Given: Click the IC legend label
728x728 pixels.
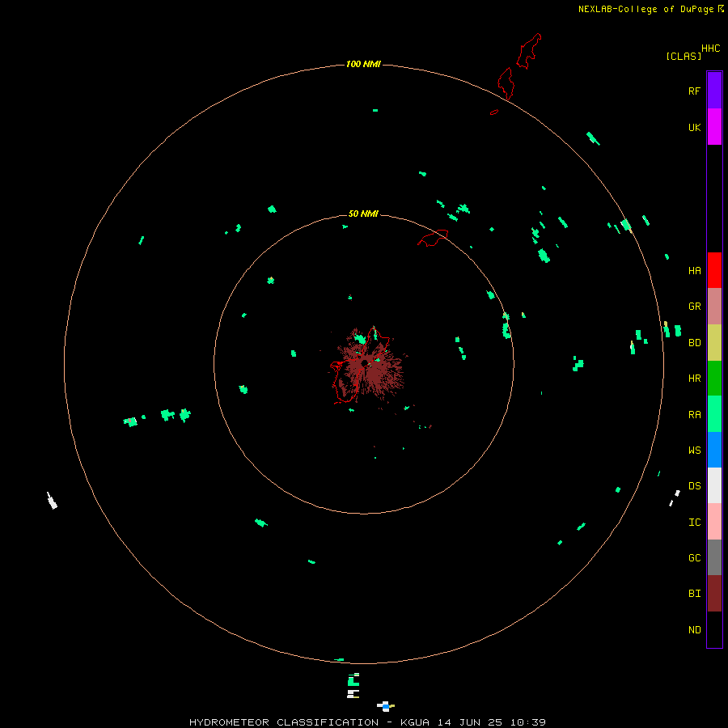Looking at the screenshot, I should 694,523.
